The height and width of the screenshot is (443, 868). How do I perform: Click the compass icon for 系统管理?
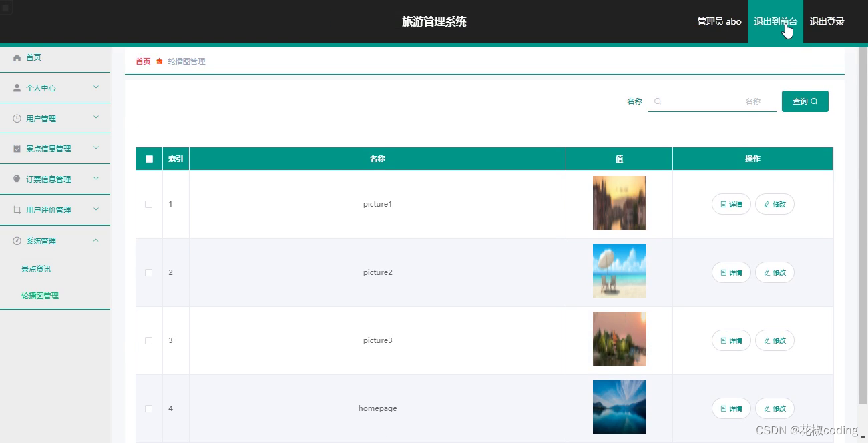tap(17, 241)
